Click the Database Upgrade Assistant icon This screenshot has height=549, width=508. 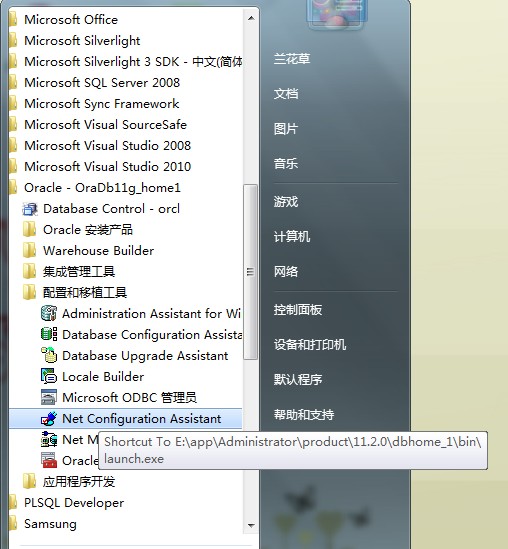point(49,355)
